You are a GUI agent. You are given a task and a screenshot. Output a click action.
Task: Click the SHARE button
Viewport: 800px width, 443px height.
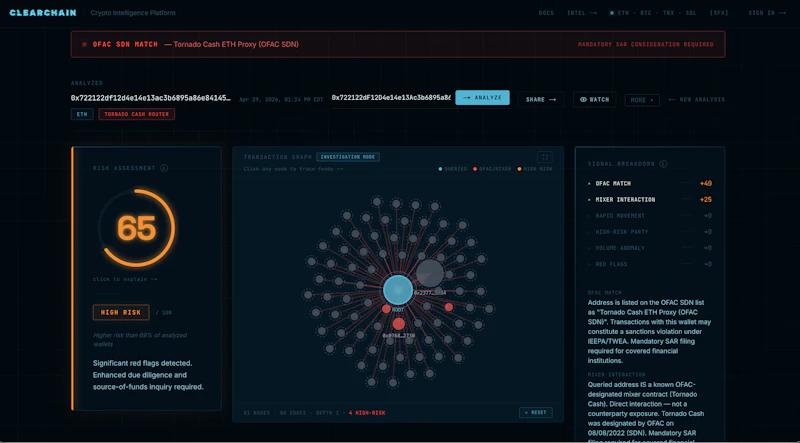(x=541, y=100)
